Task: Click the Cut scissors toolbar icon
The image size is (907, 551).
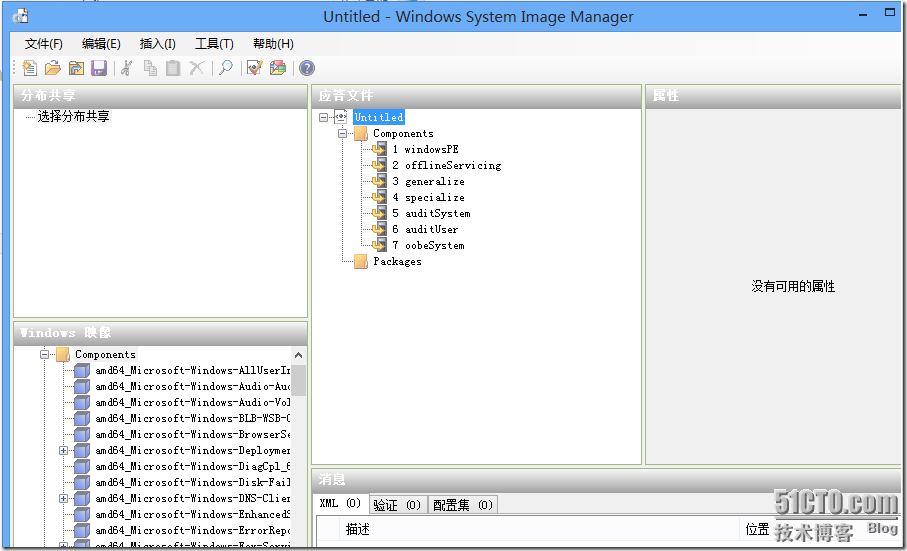Action: pos(127,68)
